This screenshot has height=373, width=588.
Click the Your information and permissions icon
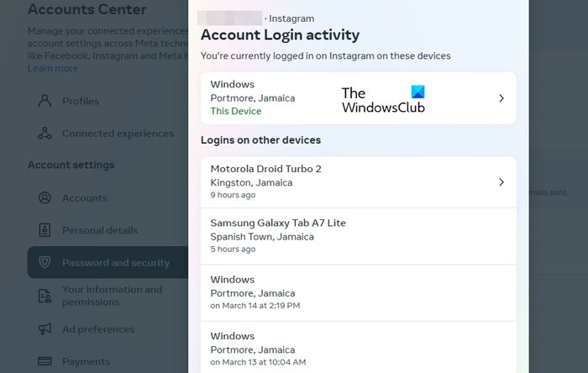pos(45,296)
